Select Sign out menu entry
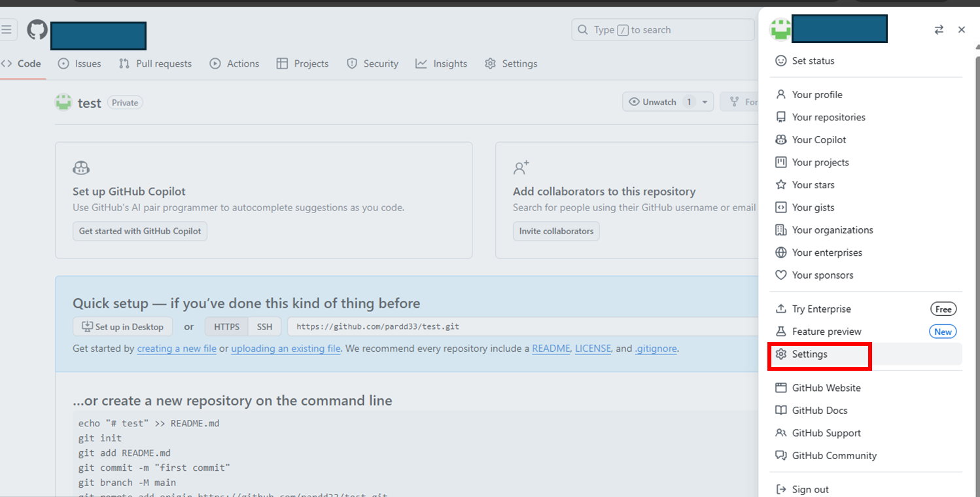980x497 pixels. tap(866, 489)
